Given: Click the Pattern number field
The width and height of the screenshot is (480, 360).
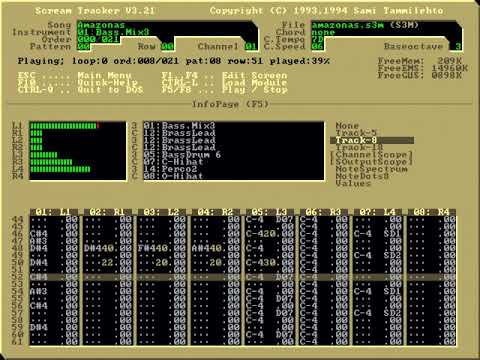Looking at the screenshot, I should 84,47.
